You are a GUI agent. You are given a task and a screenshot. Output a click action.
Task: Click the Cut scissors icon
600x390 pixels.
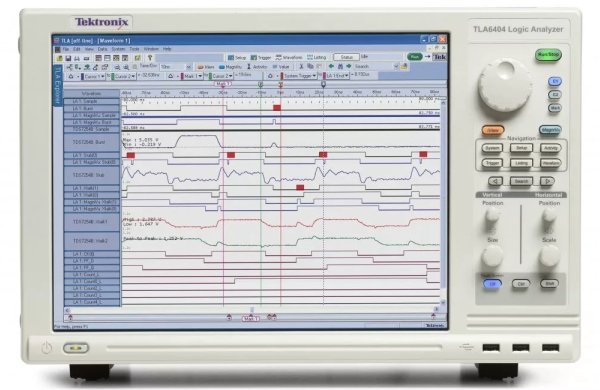301,67
